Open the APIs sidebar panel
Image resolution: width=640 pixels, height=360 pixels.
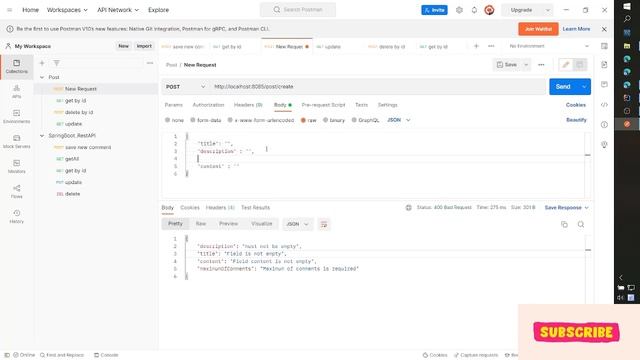[x=16, y=91]
